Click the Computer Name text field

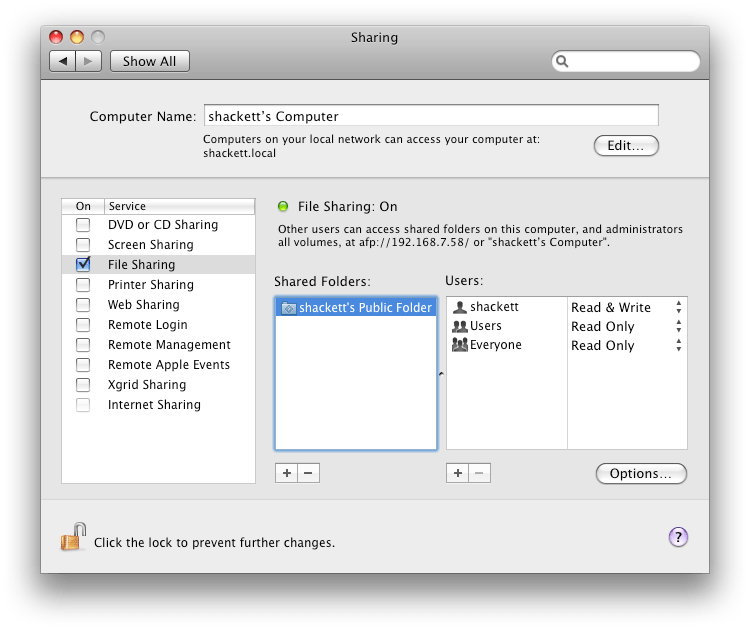point(431,115)
